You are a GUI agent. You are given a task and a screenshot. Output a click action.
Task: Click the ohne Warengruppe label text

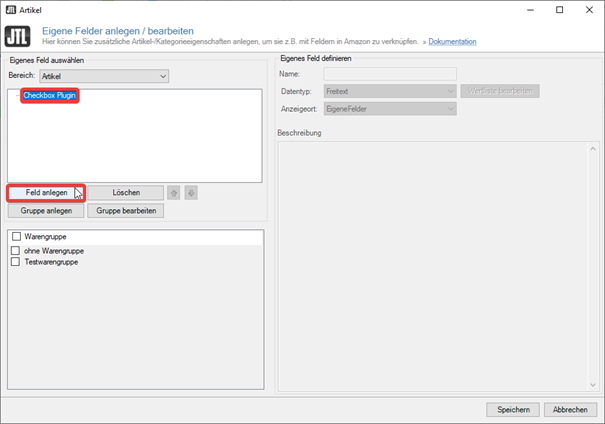(54, 251)
